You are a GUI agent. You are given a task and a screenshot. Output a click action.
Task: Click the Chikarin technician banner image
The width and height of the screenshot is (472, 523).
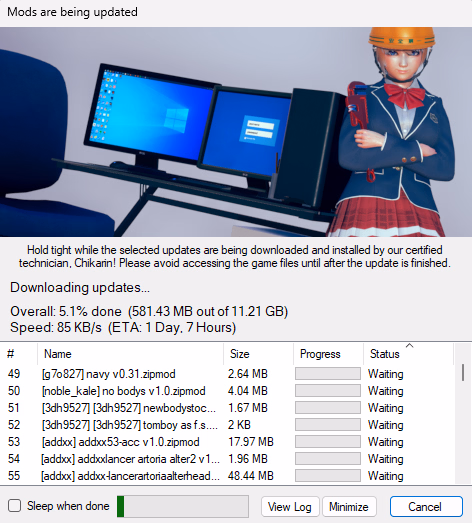click(236, 132)
